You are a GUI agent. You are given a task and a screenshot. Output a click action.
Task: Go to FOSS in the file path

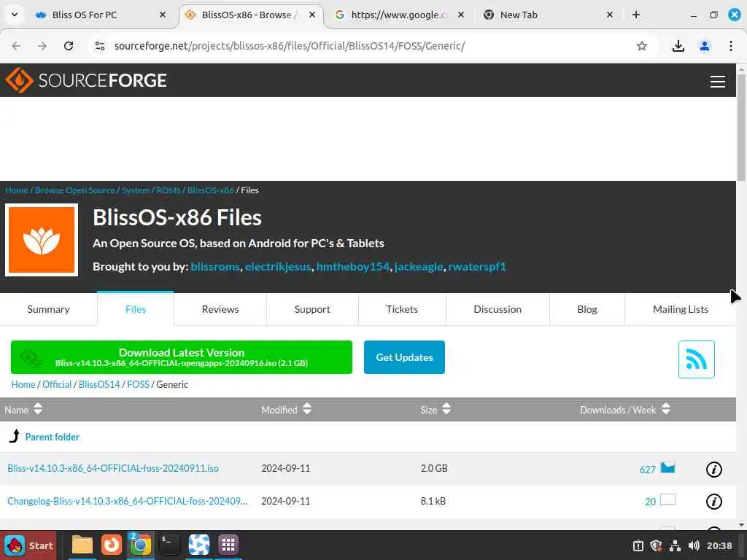click(138, 384)
